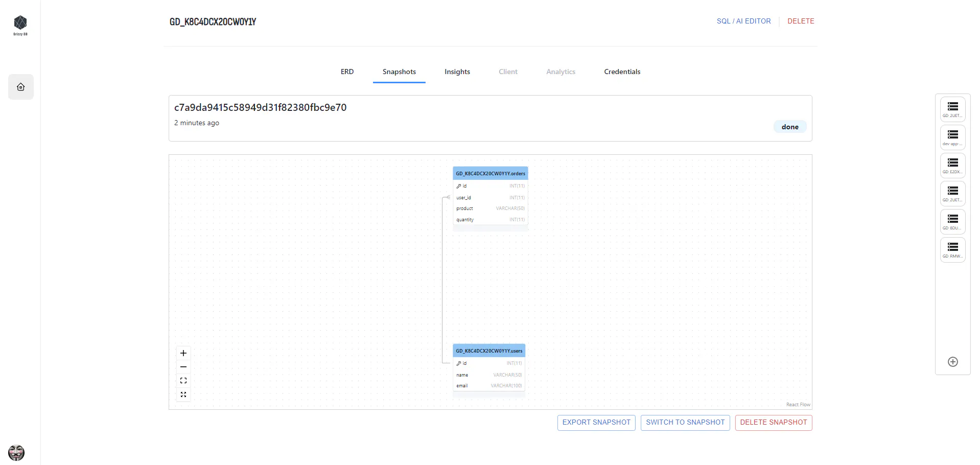Screen dimensions: 980x465
Task: Open the Client tab
Action: 508,72
